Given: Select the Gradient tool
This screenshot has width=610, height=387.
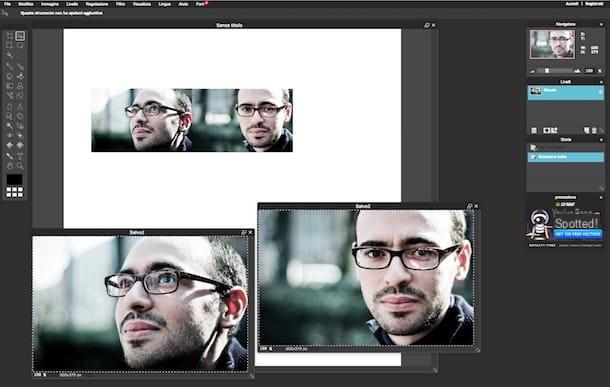Looking at the screenshot, I should [9, 86].
